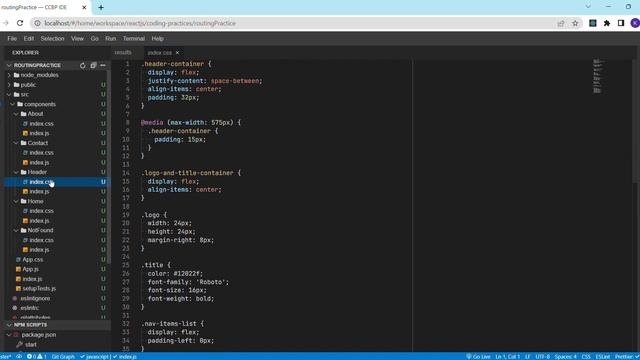The image size is (640, 360).
Task: Open the App.css file
Action: pos(32,260)
